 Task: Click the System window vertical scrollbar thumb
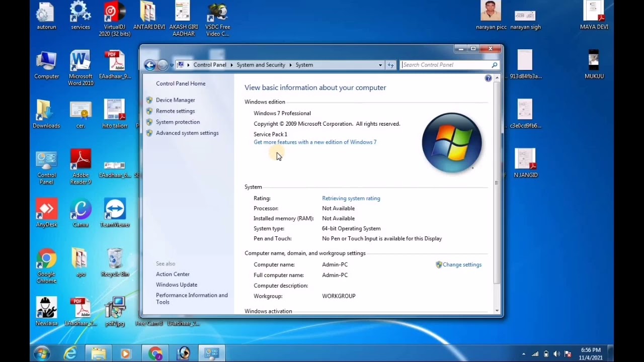[497, 183]
